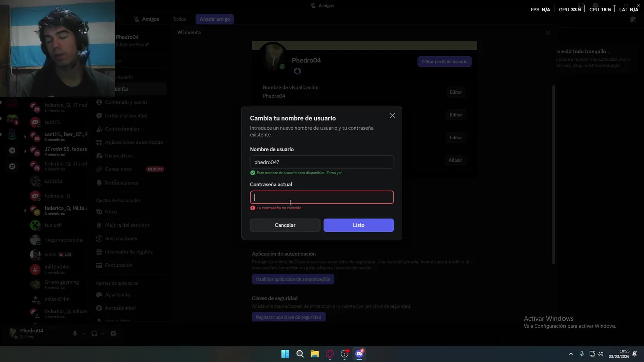Switch to the Todos friends tab

tap(179, 19)
